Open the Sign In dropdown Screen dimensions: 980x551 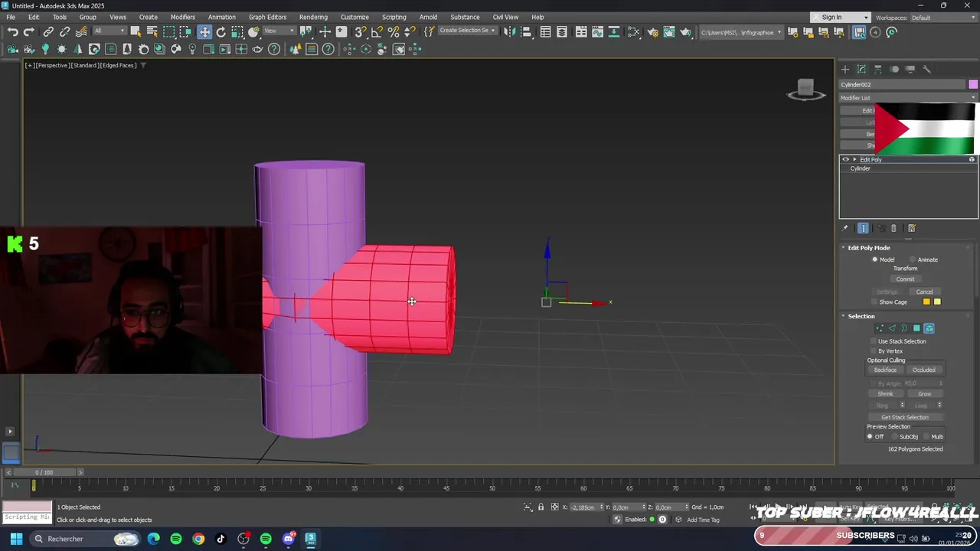point(840,17)
